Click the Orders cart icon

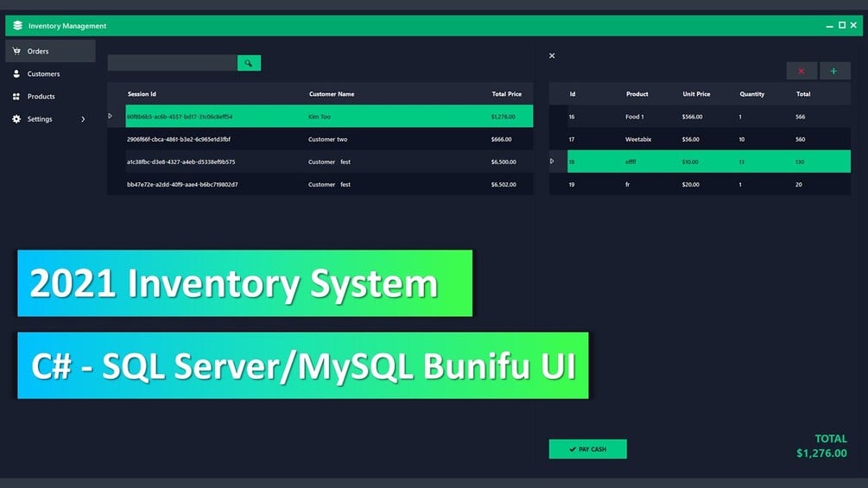pyautogui.click(x=16, y=51)
